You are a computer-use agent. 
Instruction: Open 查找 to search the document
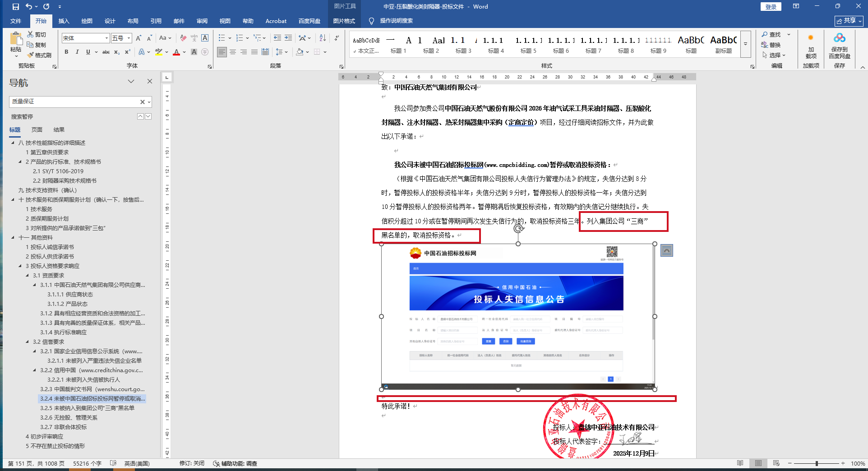click(771, 34)
